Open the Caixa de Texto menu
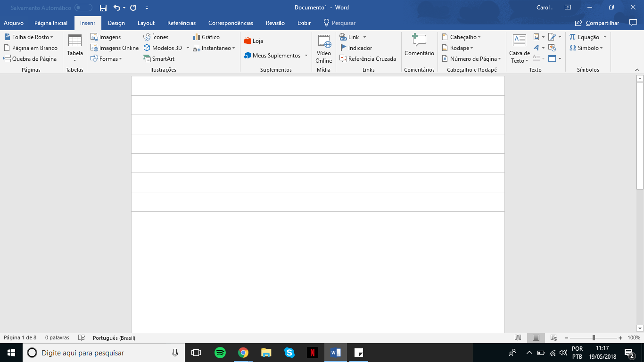Viewport: 644px width, 362px height. coord(520,49)
